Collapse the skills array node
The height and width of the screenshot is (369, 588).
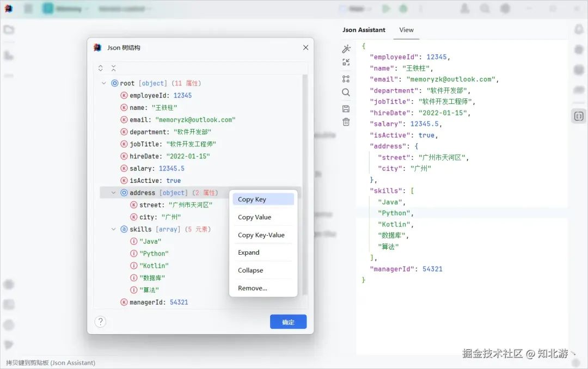[x=113, y=229]
